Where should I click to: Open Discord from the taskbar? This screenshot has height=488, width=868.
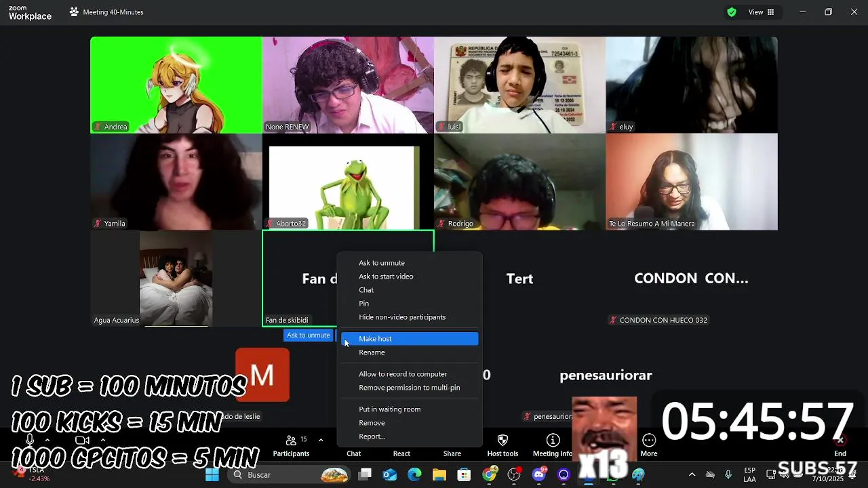[x=539, y=475]
